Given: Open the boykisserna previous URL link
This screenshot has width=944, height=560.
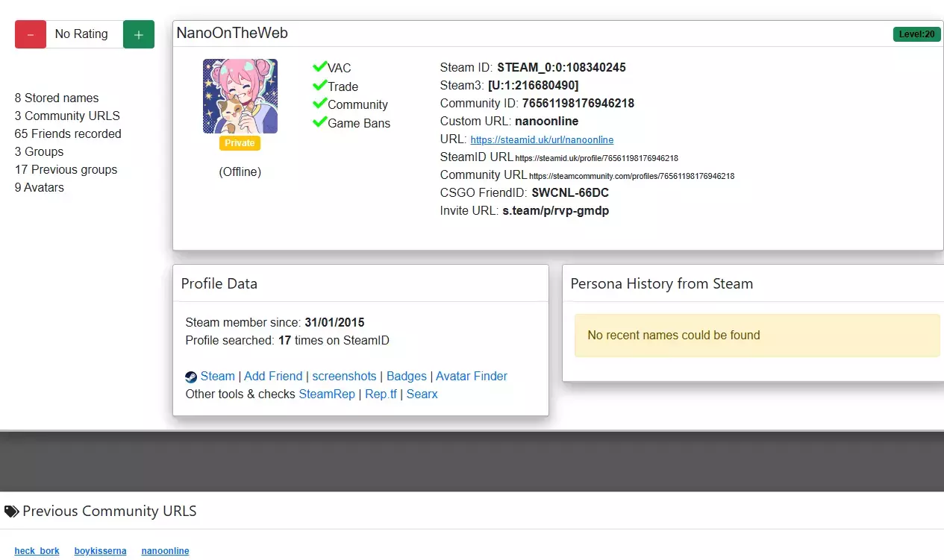Looking at the screenshot, I should 100,551.
